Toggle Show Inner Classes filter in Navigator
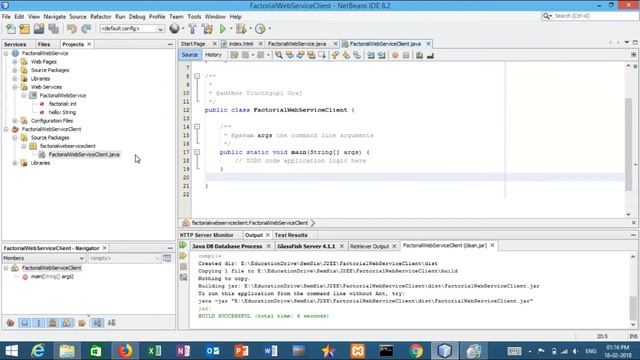The image size is (640, 360). click(x=67, y=323)
